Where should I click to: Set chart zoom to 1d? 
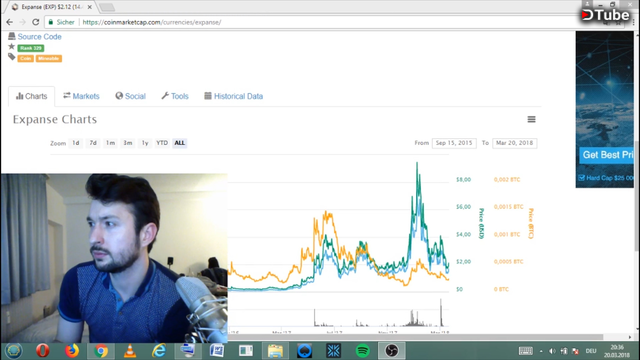(76, 143)
